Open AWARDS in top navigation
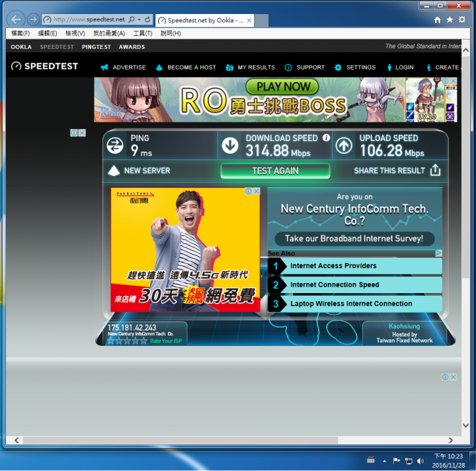Screen dimensions: 476x471 tap(132, 47)
